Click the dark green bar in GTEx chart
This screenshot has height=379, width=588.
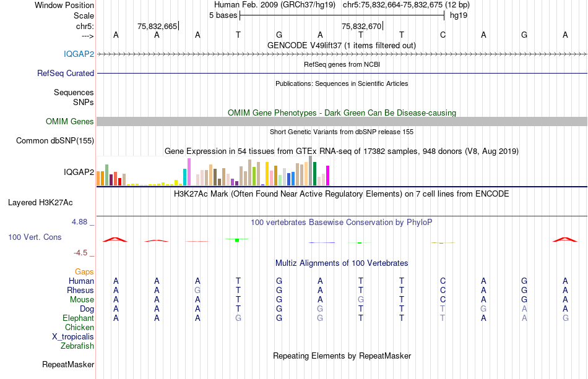pyautogui.click(x=314, y=174)
